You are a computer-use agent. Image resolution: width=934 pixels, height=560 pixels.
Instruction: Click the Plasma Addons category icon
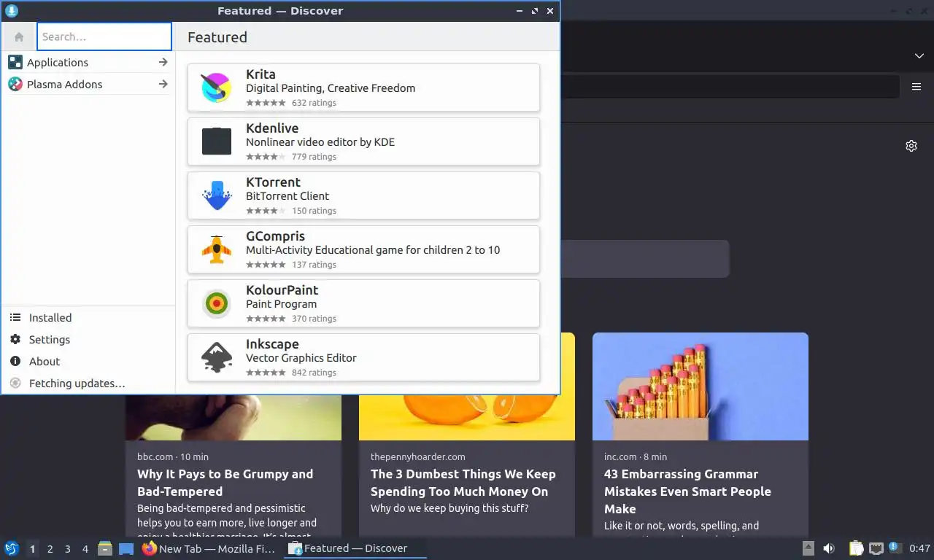pos(15,85)
